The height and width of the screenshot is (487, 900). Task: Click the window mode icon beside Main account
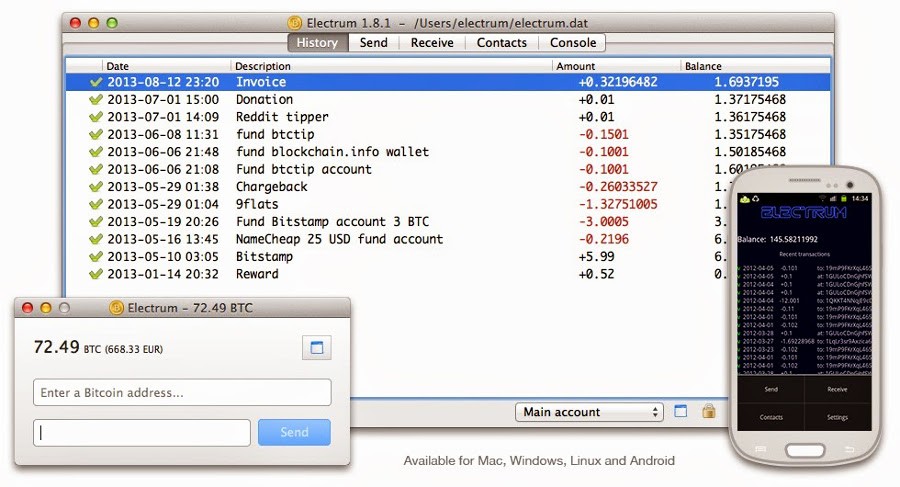pos(681,411)
